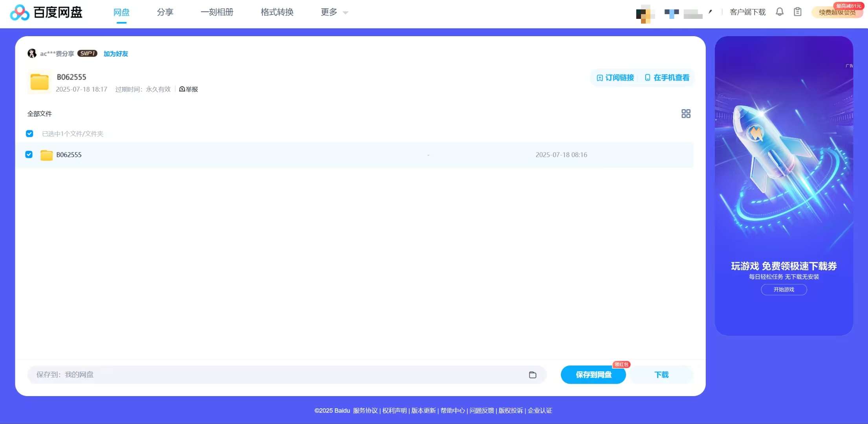Uncheck the select-all files checkbox
The height and width of the screenshot is (424, 868).
click(x=29, y=134)
